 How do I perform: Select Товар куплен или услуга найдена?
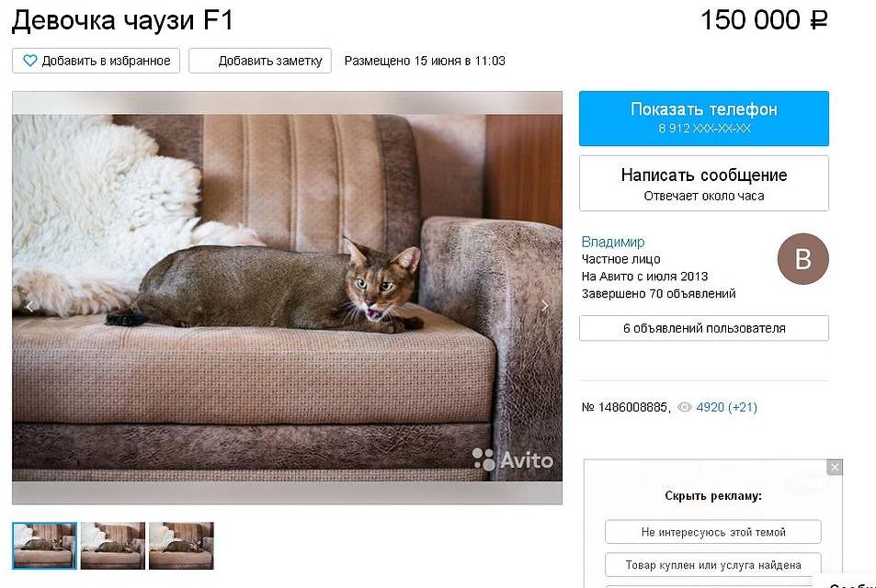tap(713, 565)
